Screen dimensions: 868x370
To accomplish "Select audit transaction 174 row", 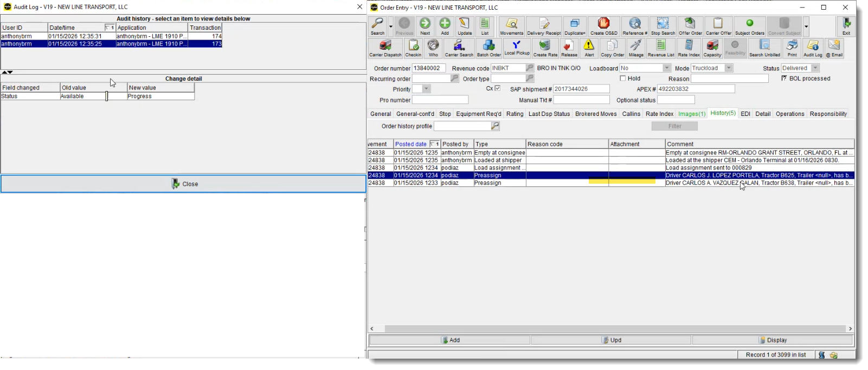I will pos(111,36).
